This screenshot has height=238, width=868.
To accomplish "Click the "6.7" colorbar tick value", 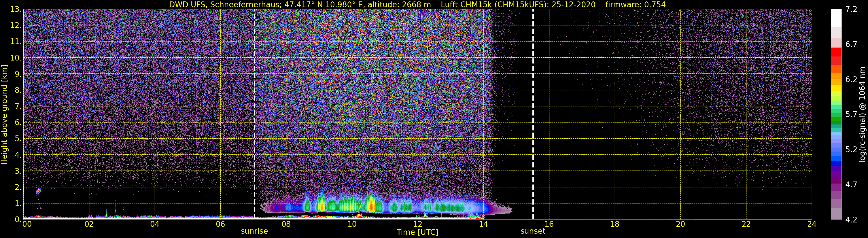I will click(x=851, y=44).
